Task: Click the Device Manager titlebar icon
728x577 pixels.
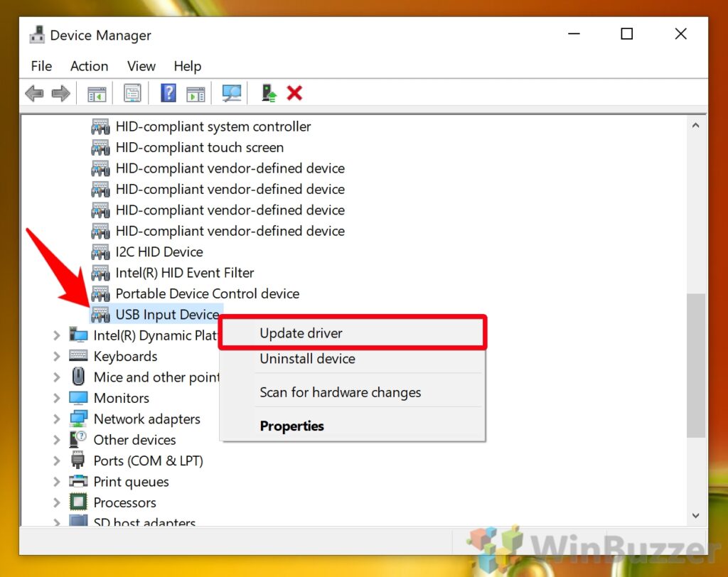Action: (x=37, y=33)
